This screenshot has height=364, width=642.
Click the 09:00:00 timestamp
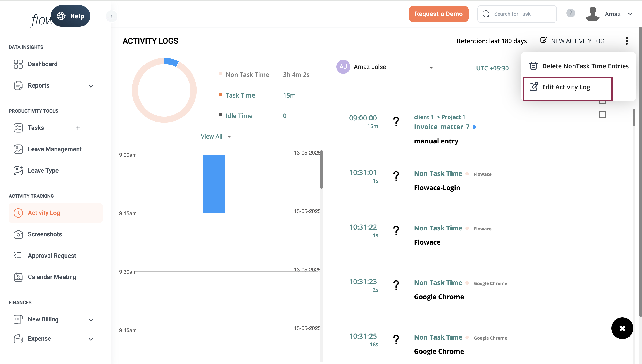point(363,118)
